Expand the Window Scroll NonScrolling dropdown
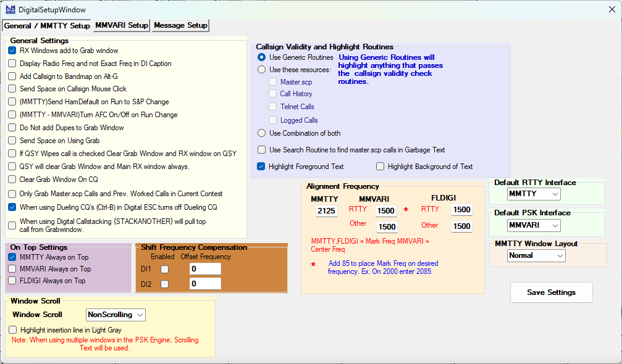 (x=116, y=315)
